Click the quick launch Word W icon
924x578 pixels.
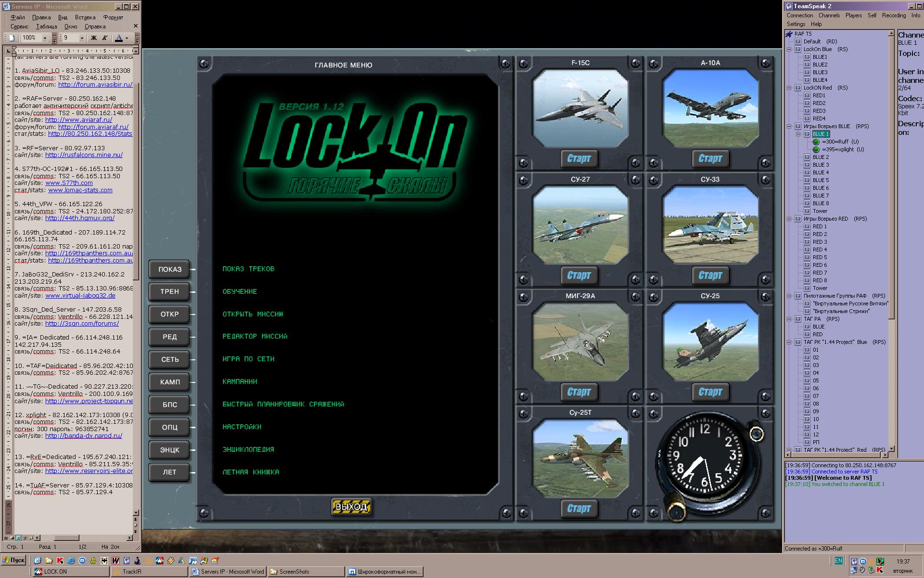115,561
